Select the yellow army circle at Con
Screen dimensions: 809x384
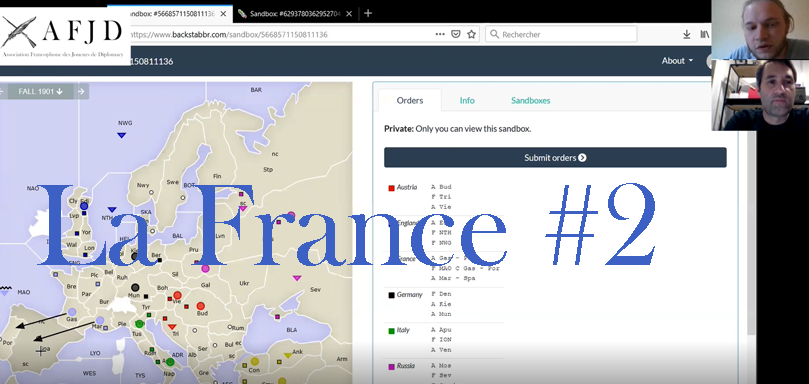254,362
